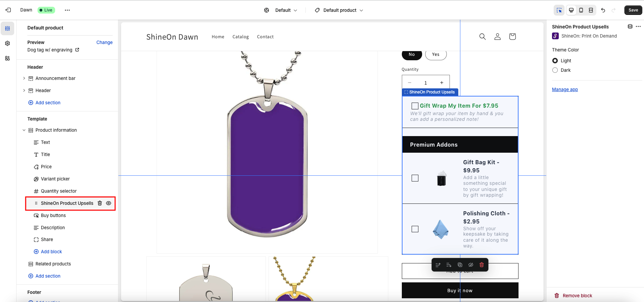Click the move block down toolbar icon

coord(449,265)
